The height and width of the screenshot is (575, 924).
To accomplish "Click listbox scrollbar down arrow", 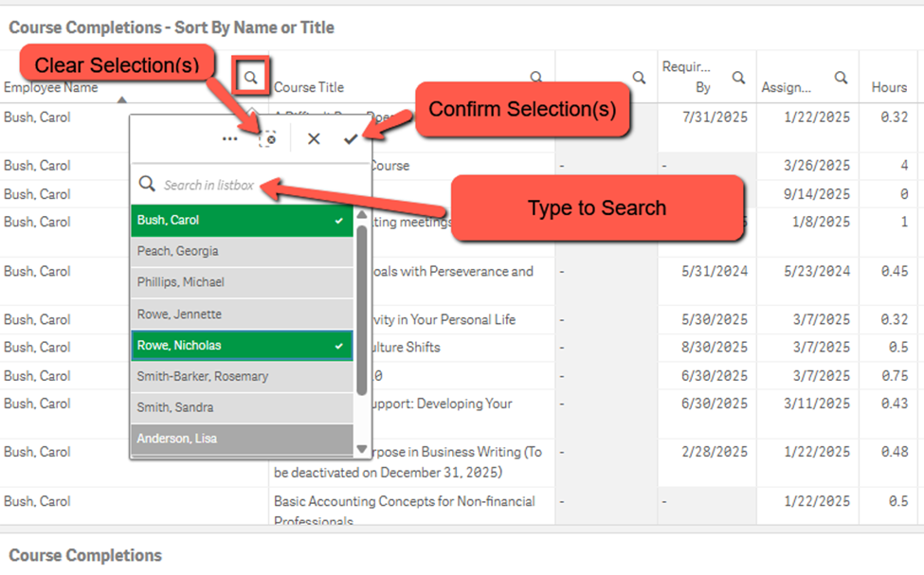I will pyautogui.click(x=361, y=449).
